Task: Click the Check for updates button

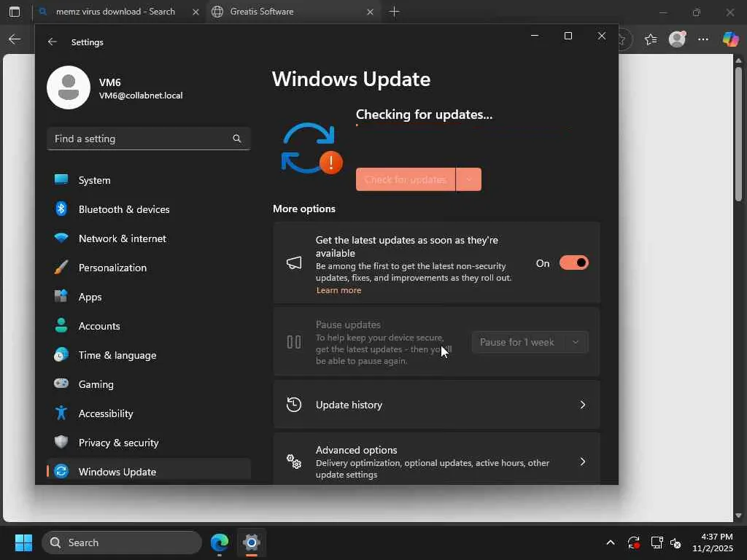Action: (406, 179)
